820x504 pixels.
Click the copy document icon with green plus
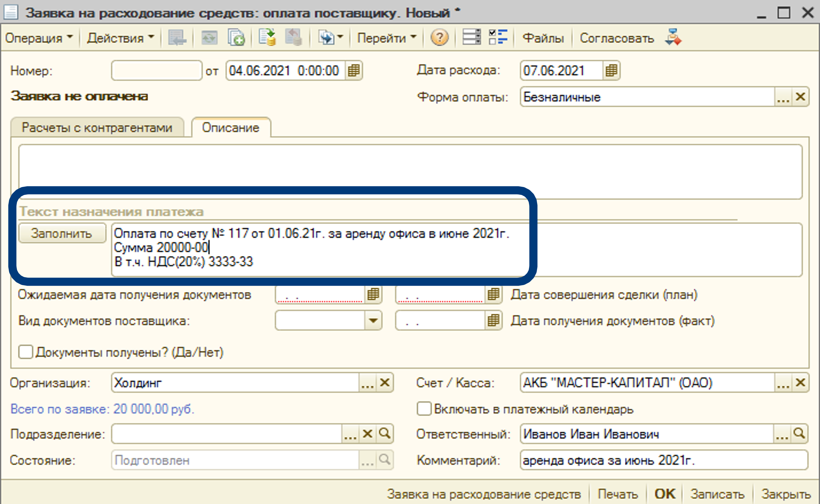point(236,37)
